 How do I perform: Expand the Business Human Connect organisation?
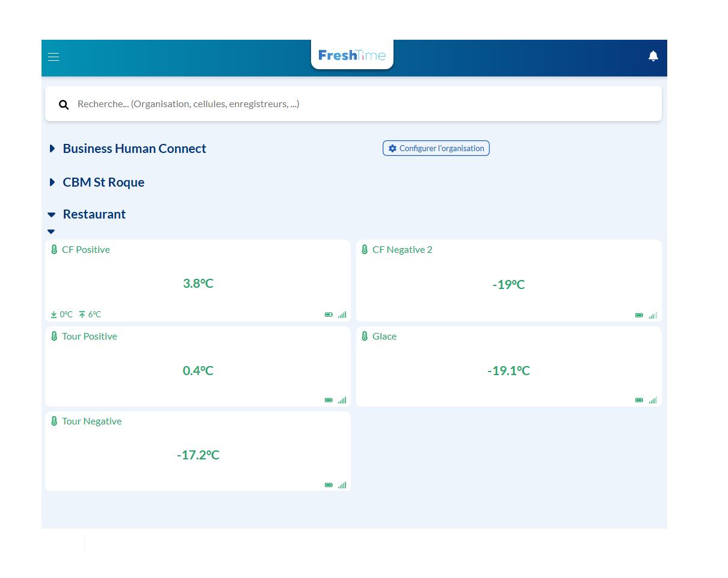pos(52,149)
